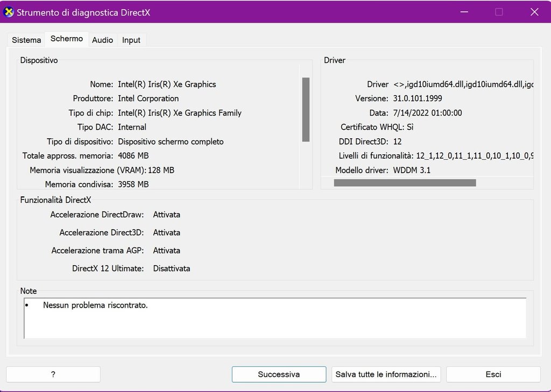Click the DirectX diagnostic icon in title bar
This screenshot has height=392, width=551.
coord(9,12)
